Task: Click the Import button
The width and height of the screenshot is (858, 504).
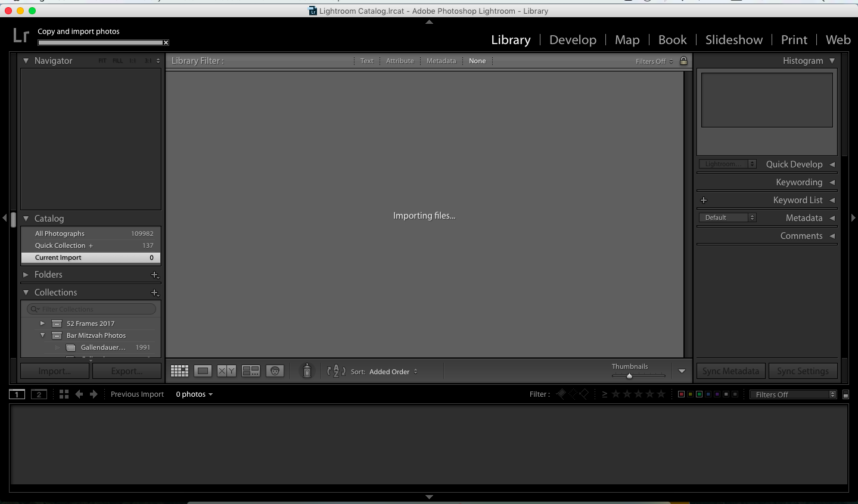Action: coord(55,371)
